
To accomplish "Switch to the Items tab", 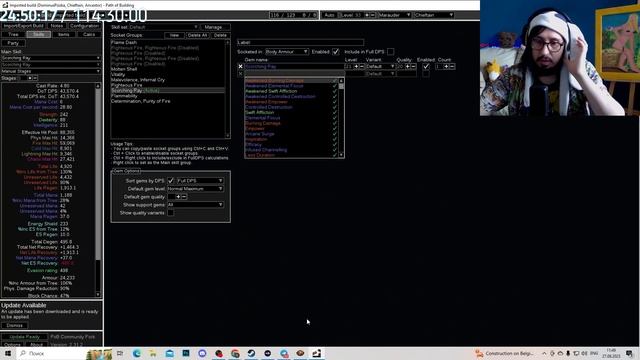I will pyautogui.click(x=63, y=34).
